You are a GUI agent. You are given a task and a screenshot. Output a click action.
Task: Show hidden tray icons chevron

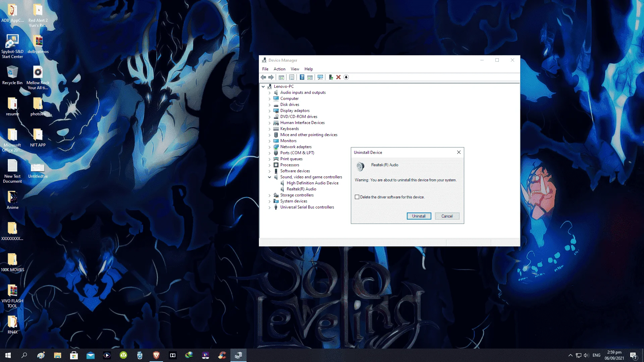(x=571, y=355)
